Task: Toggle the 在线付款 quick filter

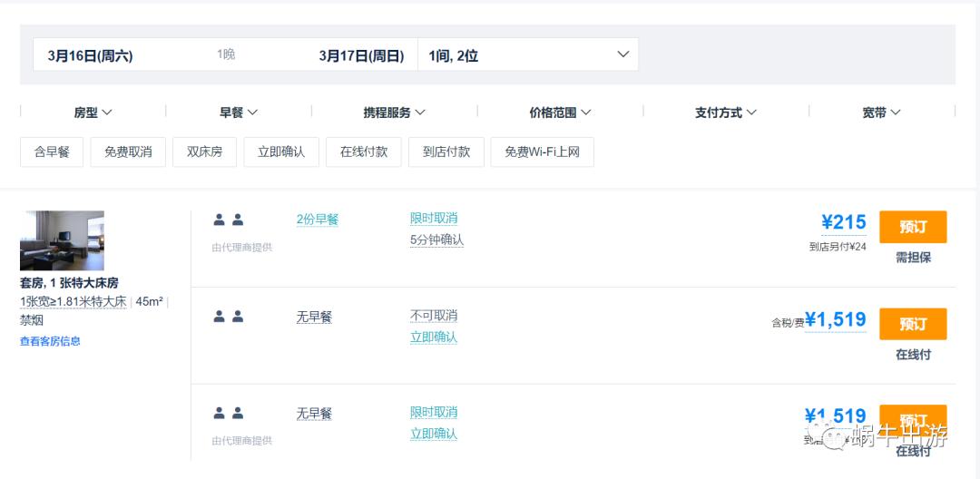Action: coord(364,152)
